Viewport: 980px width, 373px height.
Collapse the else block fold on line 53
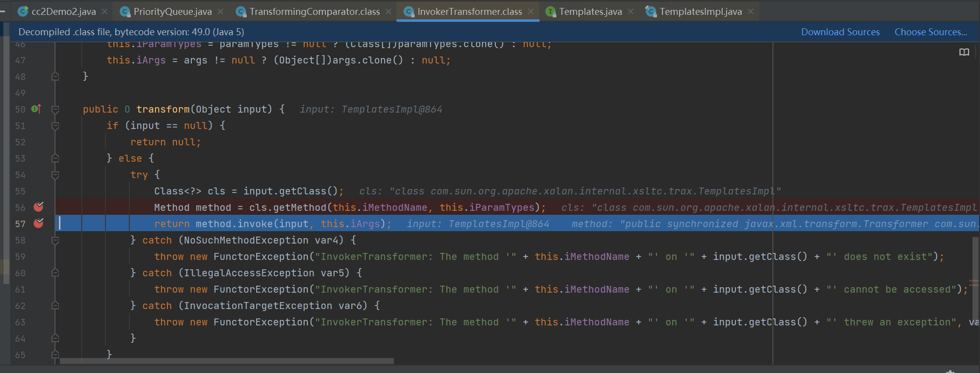click(x=55, y=158)
